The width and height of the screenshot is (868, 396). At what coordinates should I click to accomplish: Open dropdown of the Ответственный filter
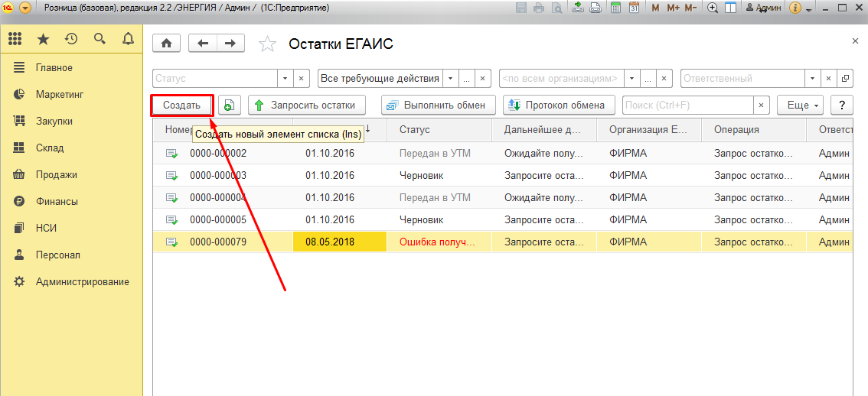click(x=813, y=79)
